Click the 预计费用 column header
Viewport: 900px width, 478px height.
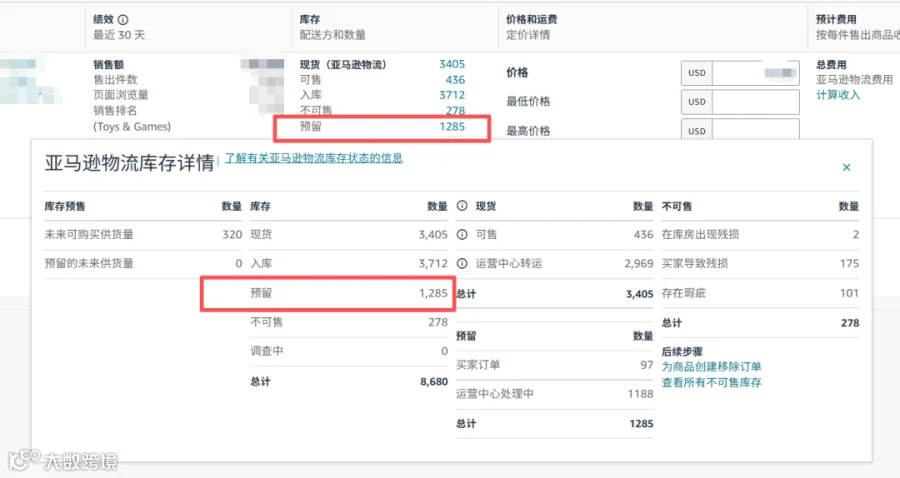(x=836, y=20)
